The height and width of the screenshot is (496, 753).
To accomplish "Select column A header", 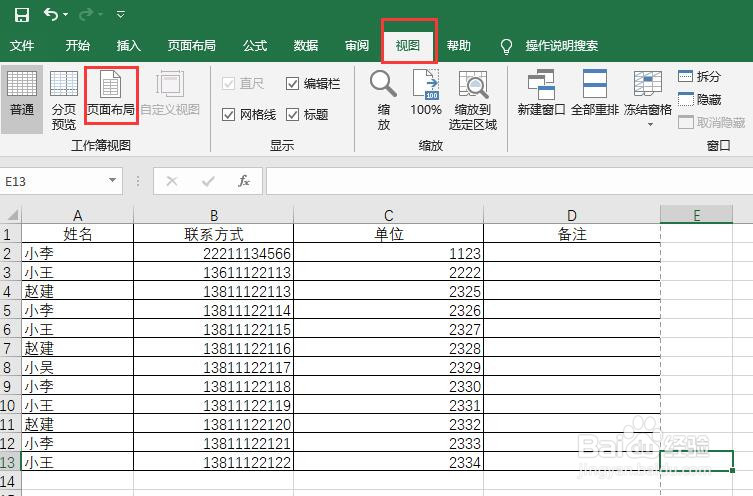I will click(x=77, y=215).
